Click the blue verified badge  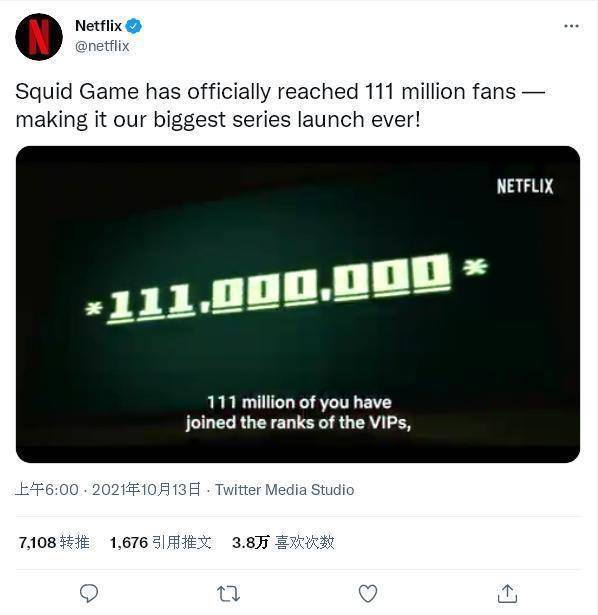point(134,26)
